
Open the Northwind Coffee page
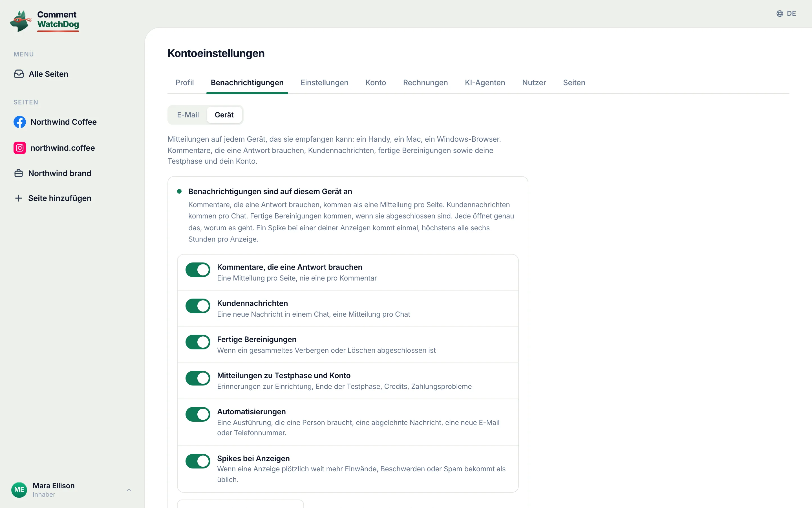coord(55,122)
